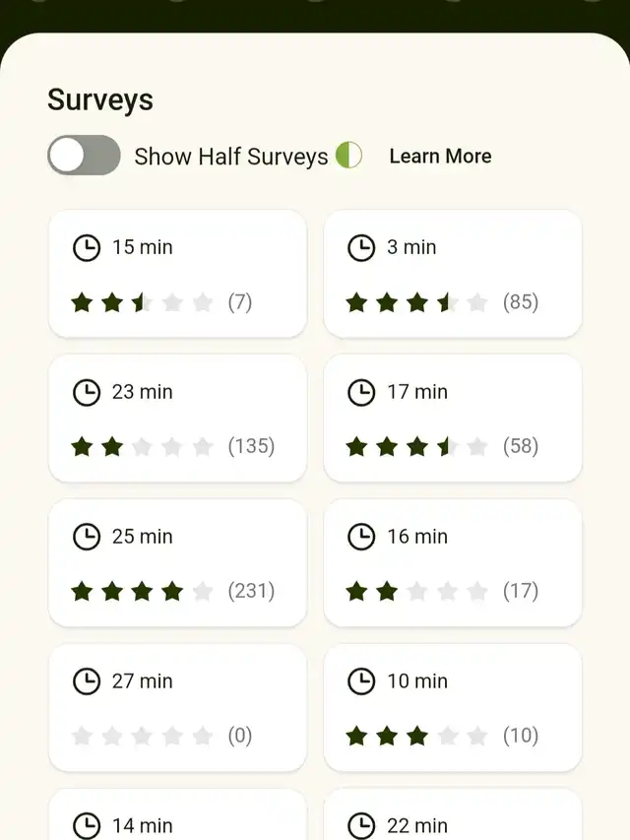Click the clock icon on 27 min survey
This screenshot has width=630, height=840.
click(87, 681)
